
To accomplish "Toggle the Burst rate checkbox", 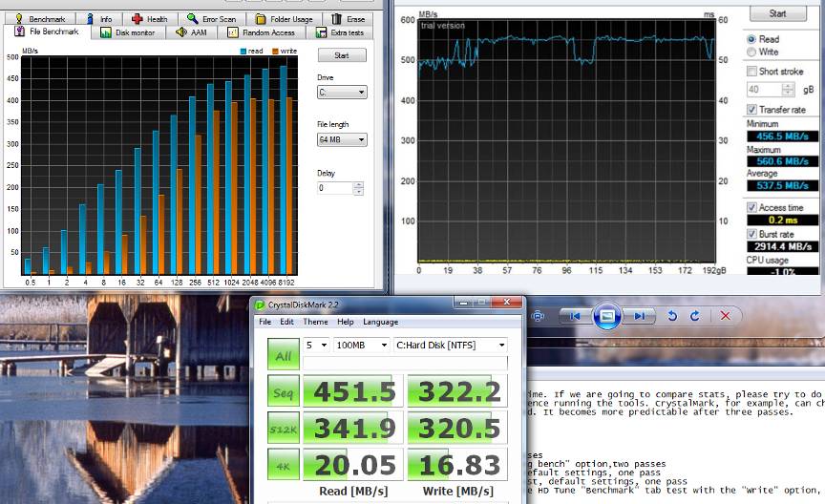I will point(751,234).
